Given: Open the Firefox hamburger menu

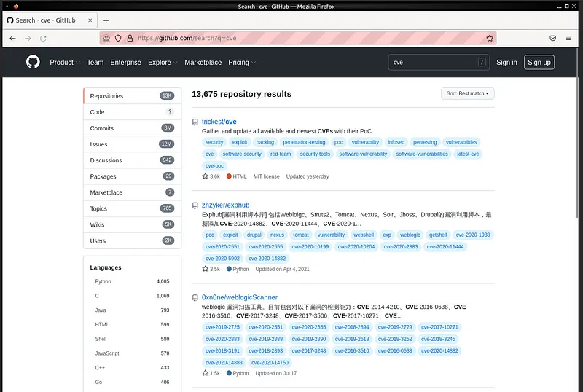Looking at the screenshot, I should [x=568, y=38].
